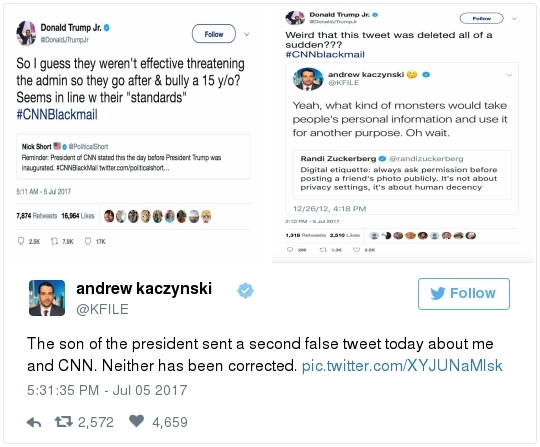Click the 16,964 Likes count

(78, 216)
